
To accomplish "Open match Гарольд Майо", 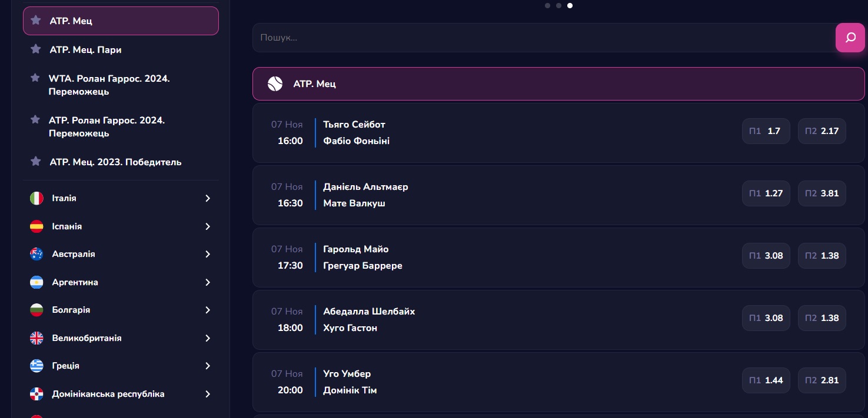I will click(356, 249).
